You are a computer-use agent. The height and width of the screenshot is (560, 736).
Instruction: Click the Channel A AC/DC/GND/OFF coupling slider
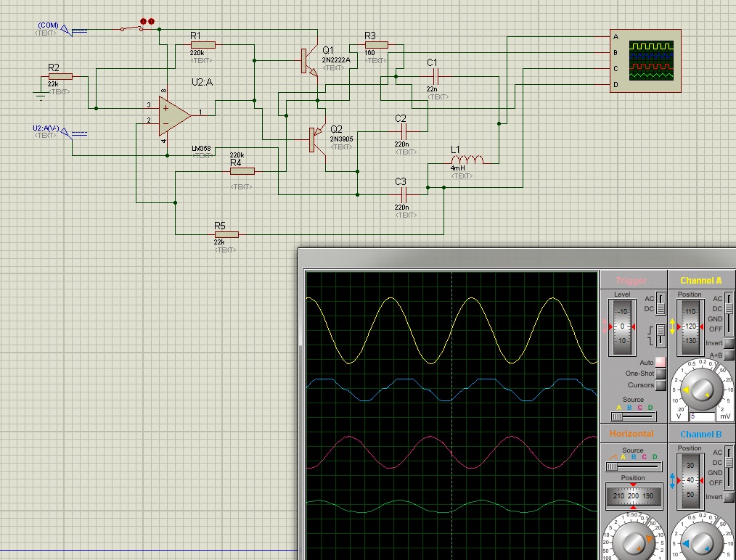(x=729, y=313)
